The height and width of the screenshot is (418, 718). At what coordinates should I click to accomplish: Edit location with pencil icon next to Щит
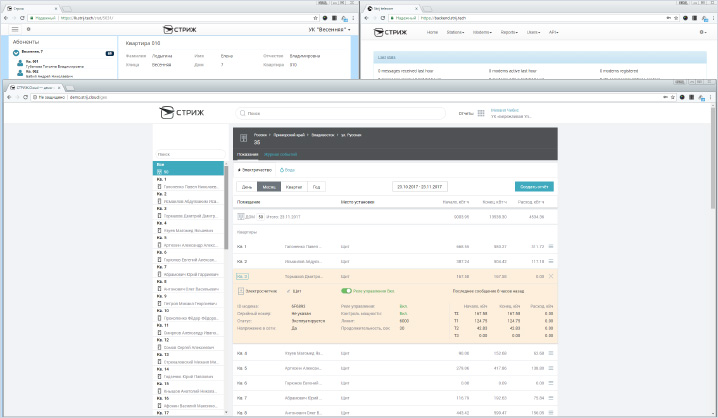coord(288,291)
